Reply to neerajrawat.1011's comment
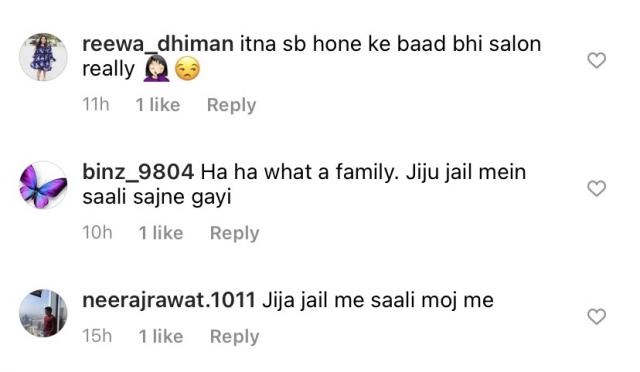 (x=235, y=336)
